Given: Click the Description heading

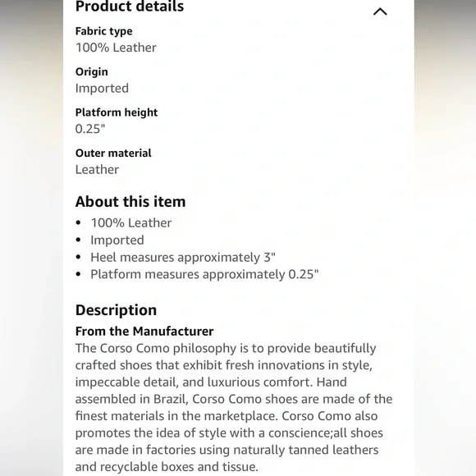Looking at the screenshot, I should 116,310.
